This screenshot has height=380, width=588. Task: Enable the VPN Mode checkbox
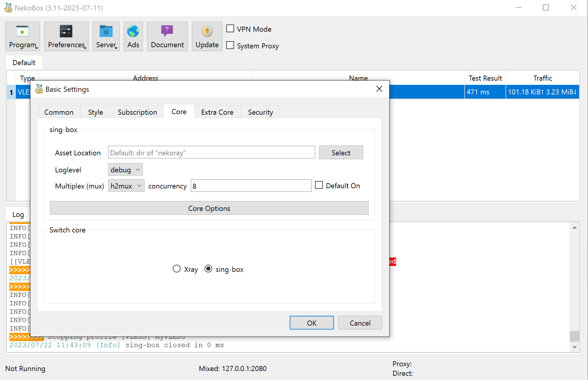pyautogui.click(x=230, y=29)
